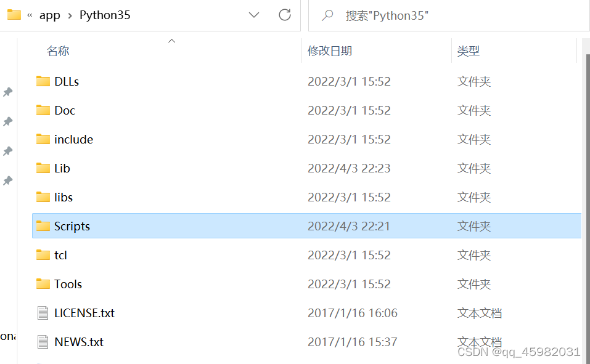This screenshot has height=364, width=590.
Task: Open the Doc folder icon
Action: [x=42, y=110]
